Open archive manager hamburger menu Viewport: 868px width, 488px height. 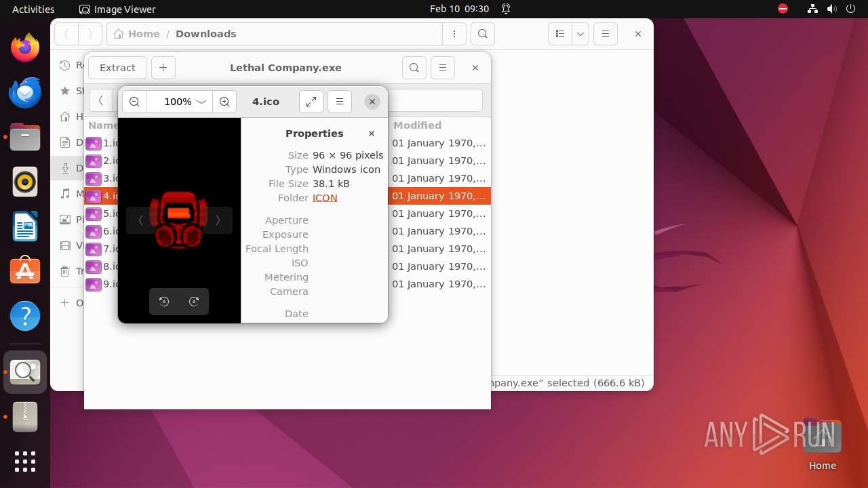point(443,68)
